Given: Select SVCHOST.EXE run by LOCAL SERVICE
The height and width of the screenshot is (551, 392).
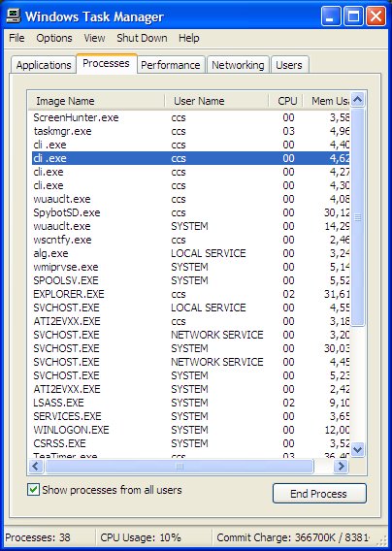Looking at the screenshot, I should point(190,308).
